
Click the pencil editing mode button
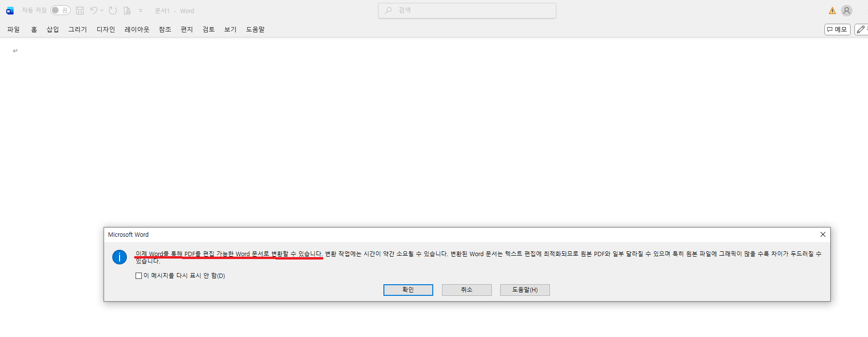[861, 30]
